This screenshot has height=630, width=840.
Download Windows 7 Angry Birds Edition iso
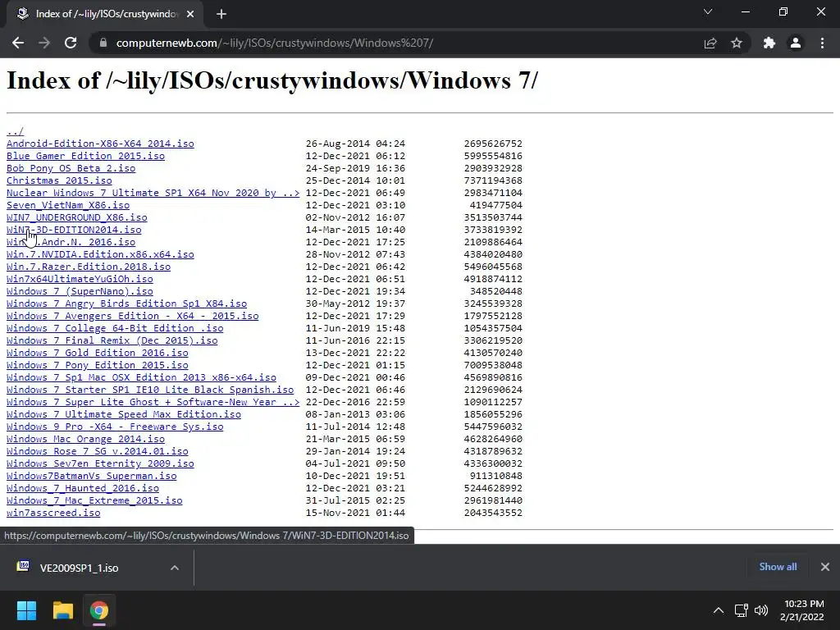pyautogui.click(x=126, y=304)
